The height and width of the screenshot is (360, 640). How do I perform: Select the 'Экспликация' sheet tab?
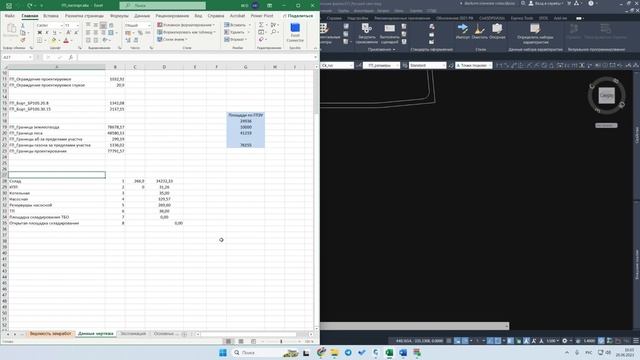[x=133, y=334]
